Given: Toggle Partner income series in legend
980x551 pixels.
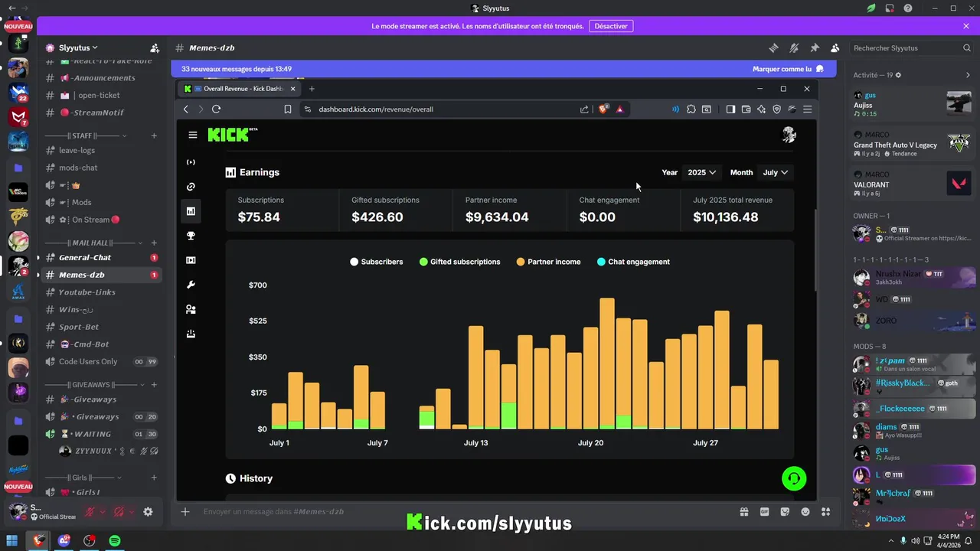Looking at the screenshot, I should click(x=549, y=262).
